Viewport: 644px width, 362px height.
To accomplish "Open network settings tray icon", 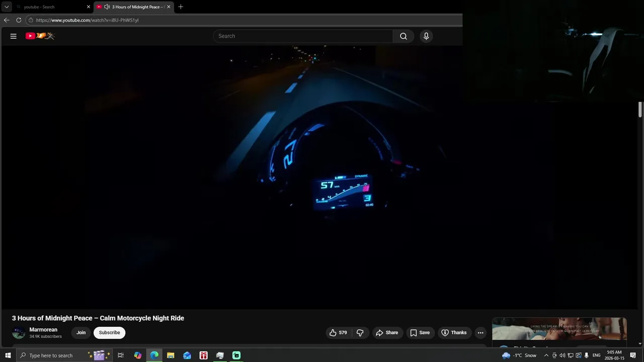I will pyautogui.click(x=571, y=355).
